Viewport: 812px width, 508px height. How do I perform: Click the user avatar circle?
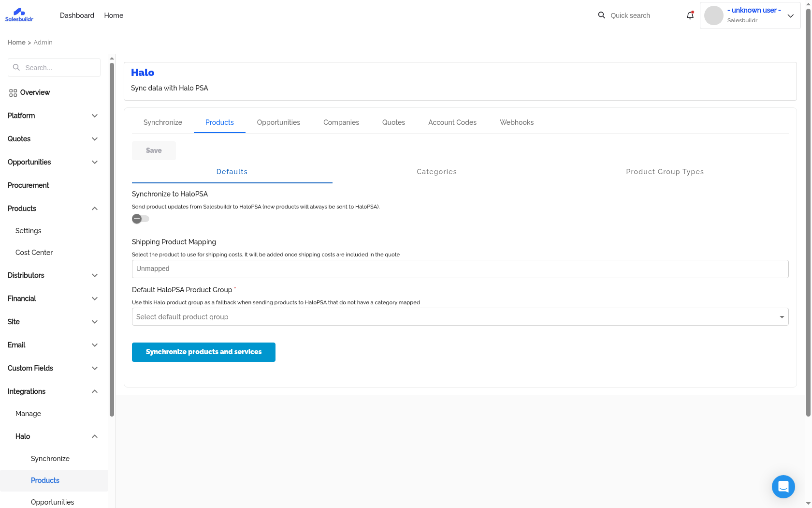[713, 15]
